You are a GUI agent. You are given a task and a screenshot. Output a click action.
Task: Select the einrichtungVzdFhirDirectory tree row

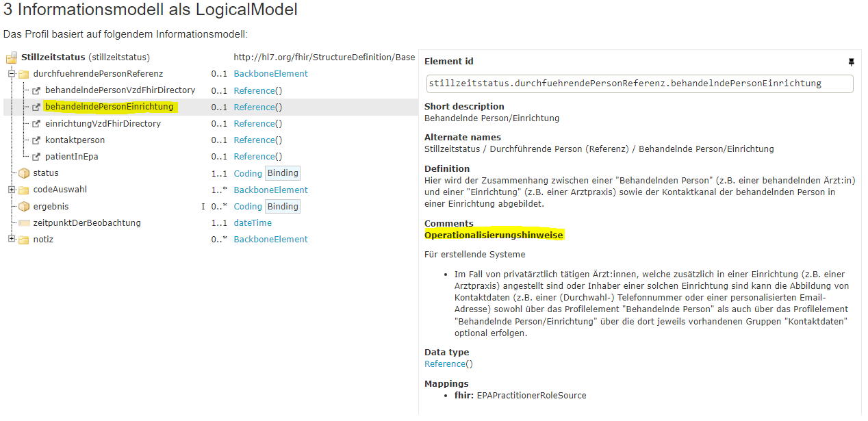[103, 124]
